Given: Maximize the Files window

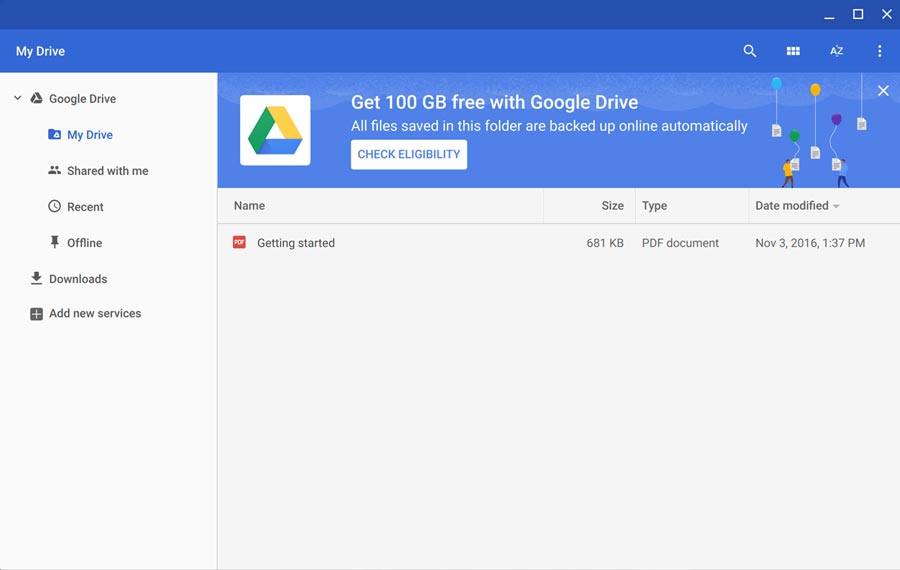Looking at the screenshot, I should 858,14.
